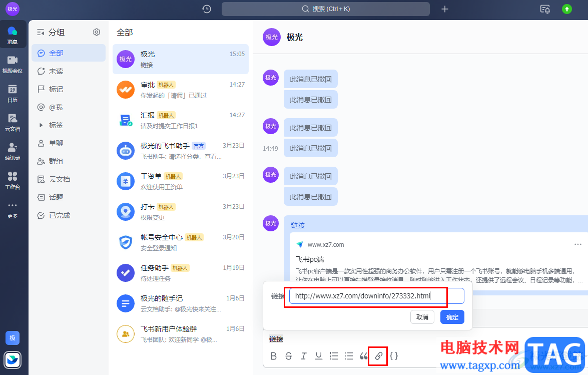
Task: Click the search box (搜索 Ctrl+K)
Action: [x=325, y=9]
